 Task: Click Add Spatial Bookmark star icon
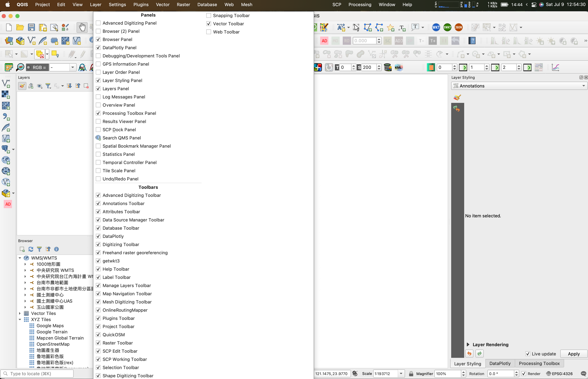click(390, 28)
